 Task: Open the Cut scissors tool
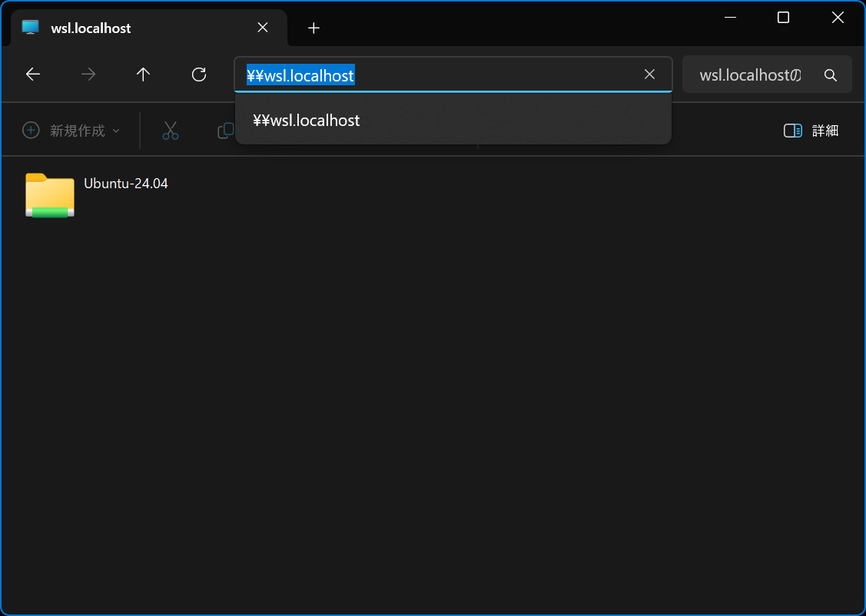(x=171, y=131)
